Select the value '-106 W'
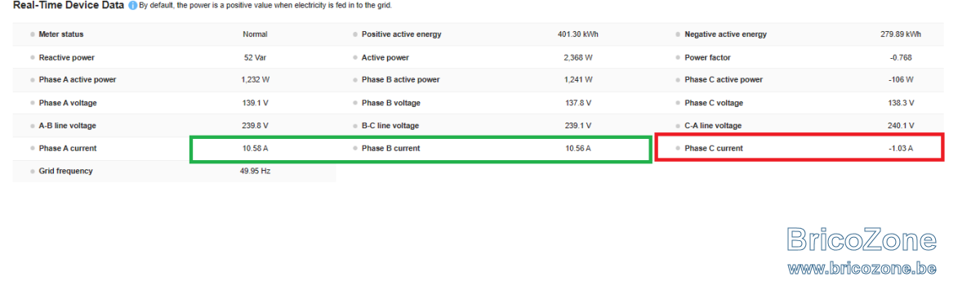Viewport: 980px width, 304px height. coord(901,80)
